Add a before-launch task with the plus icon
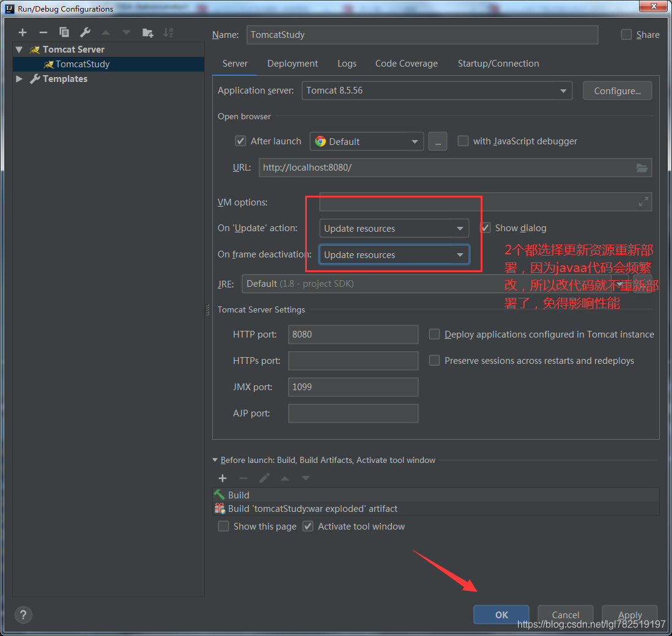This screenshot has width=672, height=636. pyautogui.click(x=223, y=478)
